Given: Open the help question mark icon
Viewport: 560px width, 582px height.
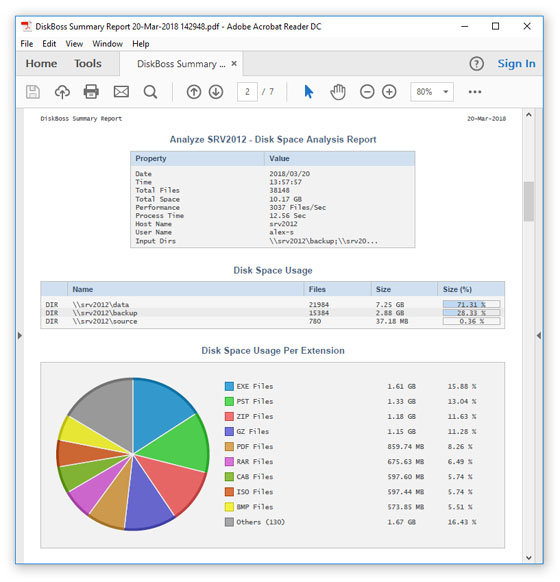Looking at the screenshot, I should click(477, 64).
